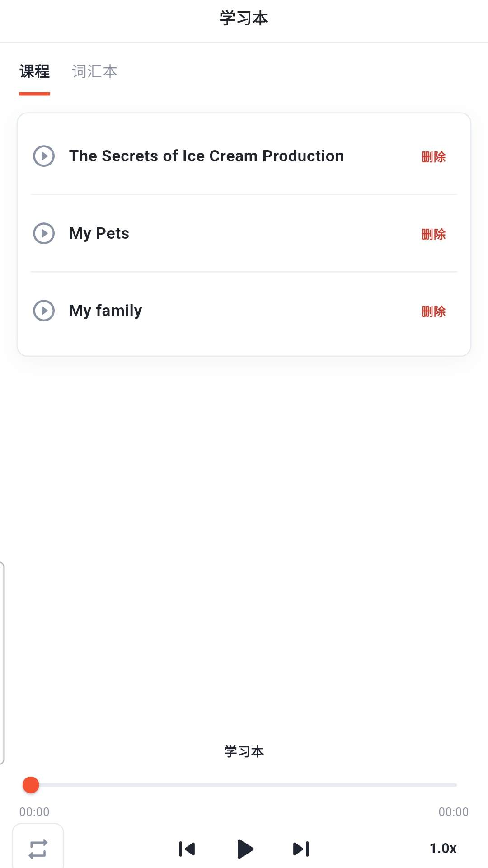Delete The Secrets of Ice Cream Production
This screenshot has width=488, height=868.
433,157
